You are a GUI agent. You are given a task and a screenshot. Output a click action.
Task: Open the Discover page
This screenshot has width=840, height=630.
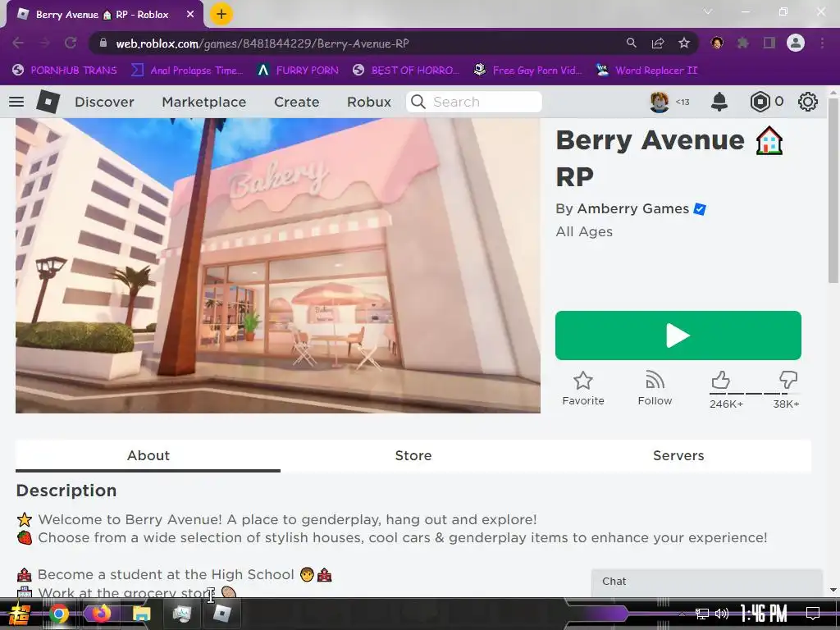(x=104, y=102)
